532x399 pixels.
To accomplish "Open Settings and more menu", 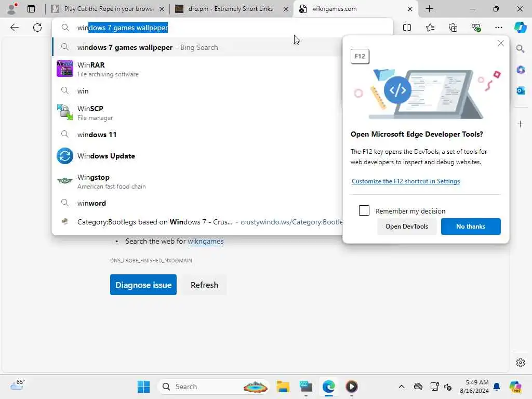I will click(498, 28).
